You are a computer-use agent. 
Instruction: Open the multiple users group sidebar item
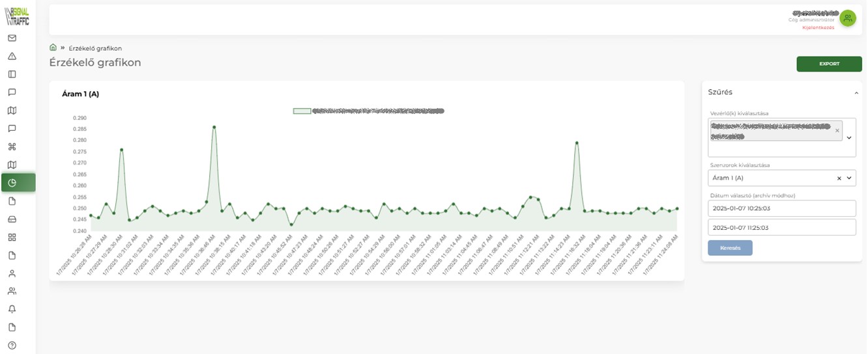tap(12, 291)
